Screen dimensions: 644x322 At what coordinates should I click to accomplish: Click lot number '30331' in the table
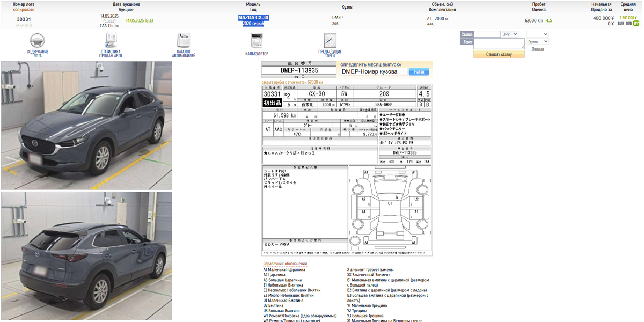point(24,20)
